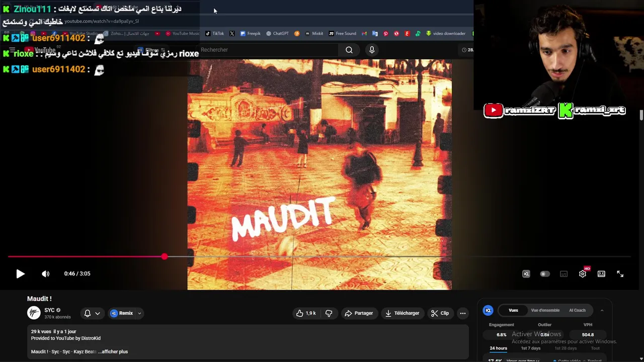Play the Maudit video

pyautogui.click(x=20, y=274)
